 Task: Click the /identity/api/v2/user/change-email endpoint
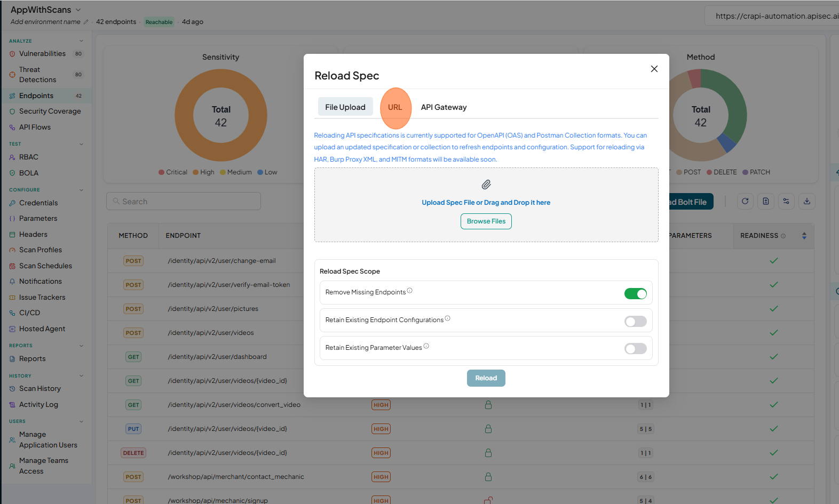coord(222,261)
